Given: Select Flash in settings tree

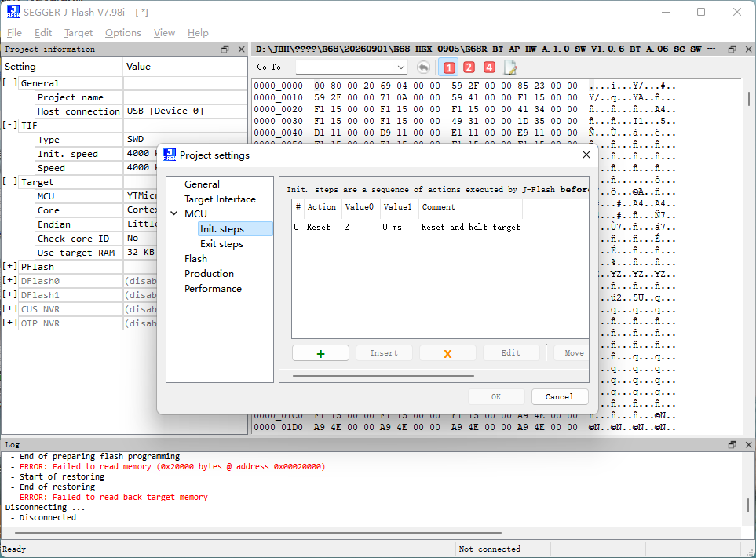Looking at the screenshot, I should (195, 259).
